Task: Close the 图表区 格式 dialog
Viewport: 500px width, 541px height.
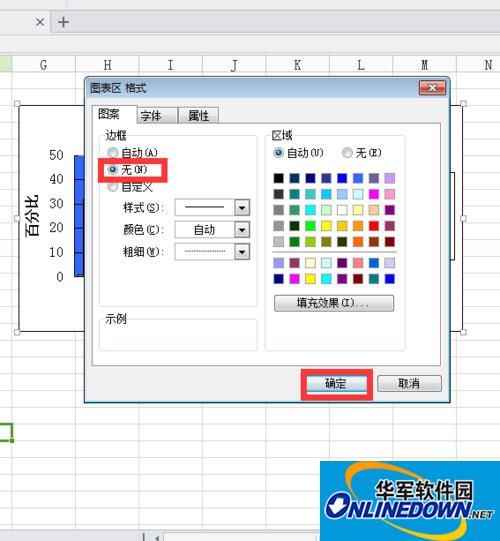Action: click(432, 88)
